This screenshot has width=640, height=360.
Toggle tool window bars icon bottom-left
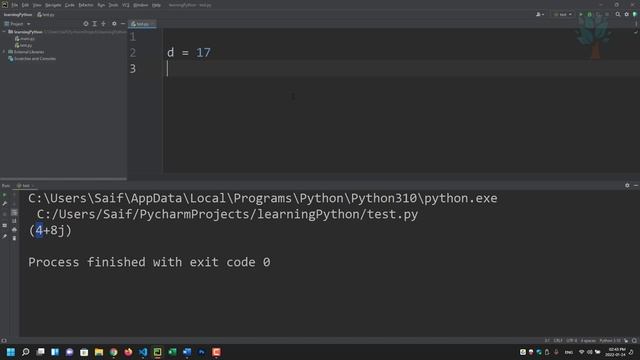tap(4, 340)
